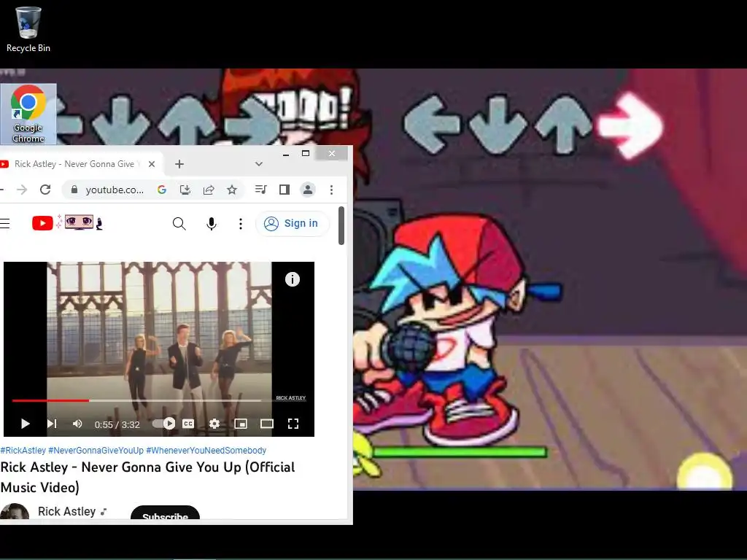Click the video title text
747x560 pixels.
pos(147,477)
